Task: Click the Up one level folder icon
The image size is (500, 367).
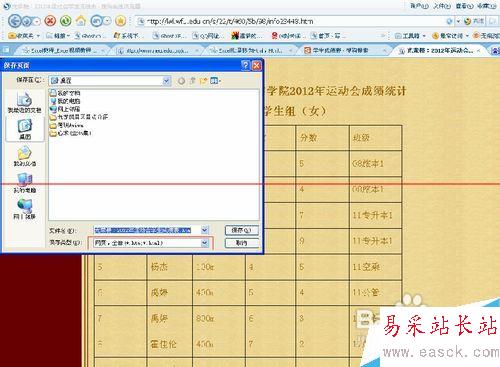Action: point(192,80)
